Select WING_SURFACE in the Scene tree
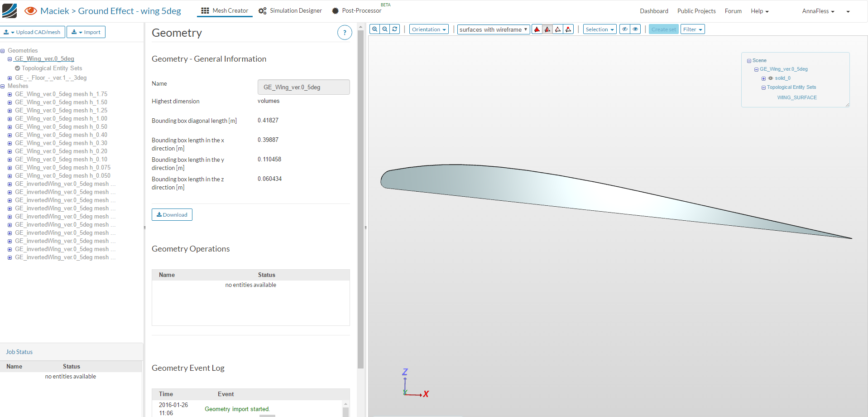This screenshot has width=868, height=417. [797, 97]
